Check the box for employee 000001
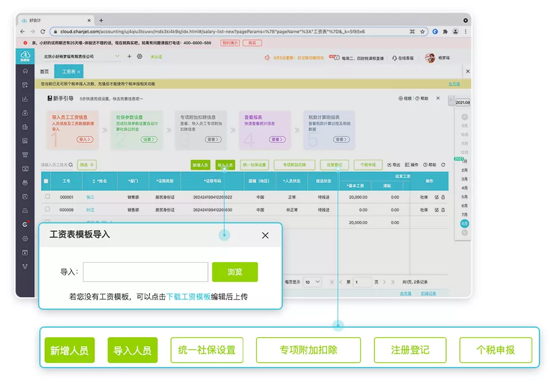Screen dimensions: 549x392 pyautogui.click(x=47, y=197)
